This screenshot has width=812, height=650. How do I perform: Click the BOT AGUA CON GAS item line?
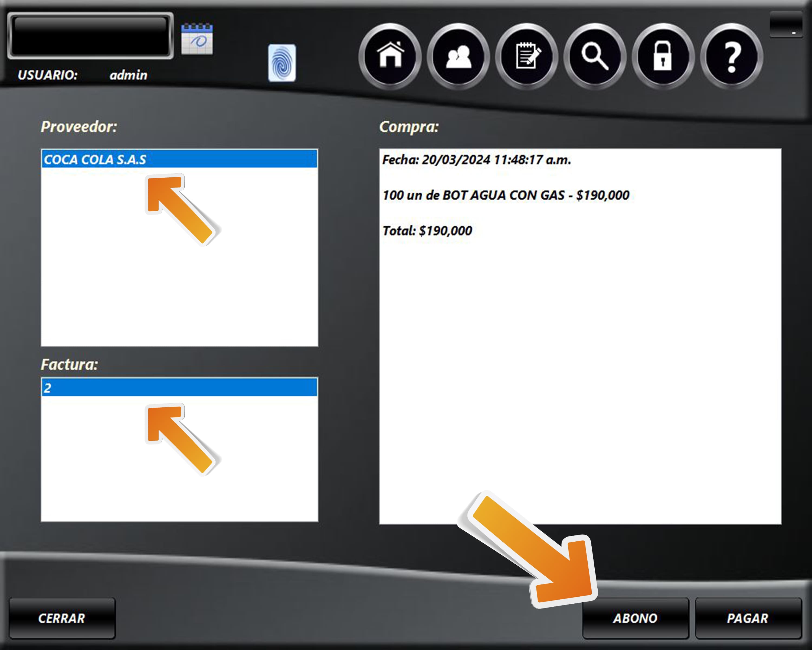[x=506, y=195]
